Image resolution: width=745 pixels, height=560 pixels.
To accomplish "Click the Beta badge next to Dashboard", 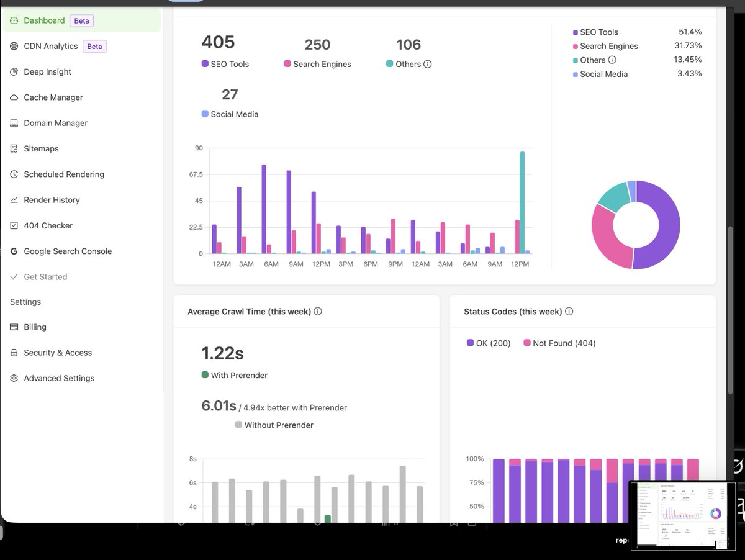I will [81, 20].
